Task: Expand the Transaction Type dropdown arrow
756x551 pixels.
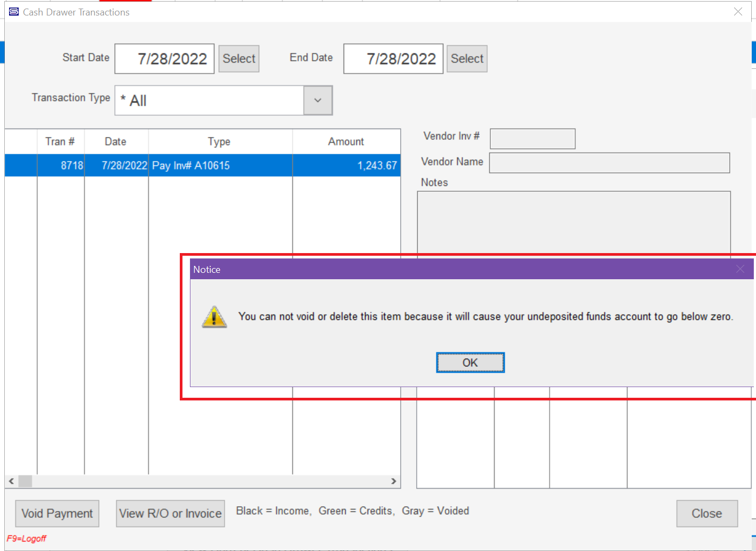Action: pyautogui.click(x=317, y=100)
